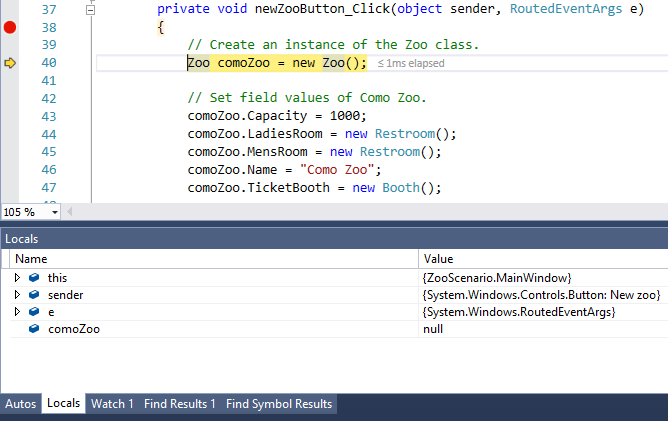Click the comoZoo variable icon
668x421 pixels.
pyautogui.click(x=34, y=329)
